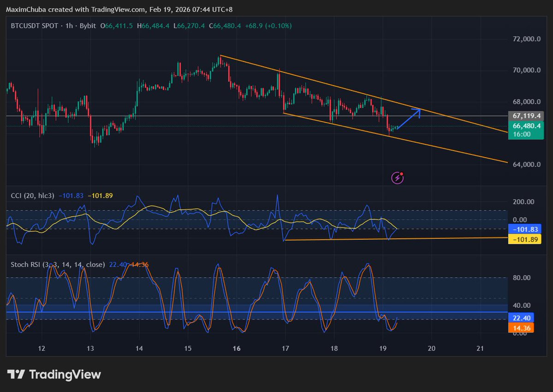Click the MaximChuba attribution header text

(x=119, y=10)
